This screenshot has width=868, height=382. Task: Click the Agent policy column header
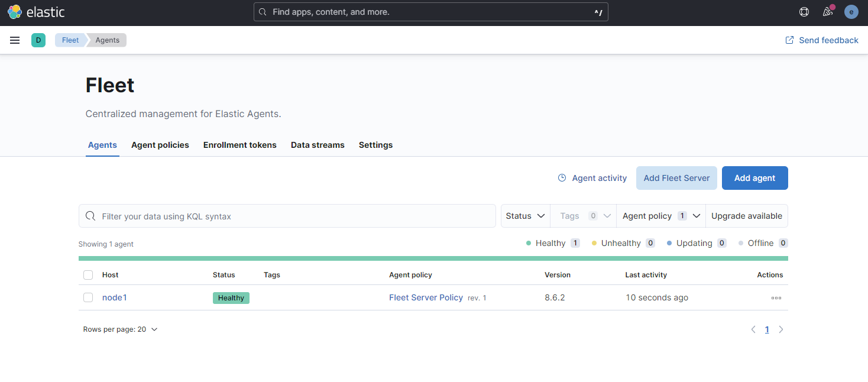(410, 275)
